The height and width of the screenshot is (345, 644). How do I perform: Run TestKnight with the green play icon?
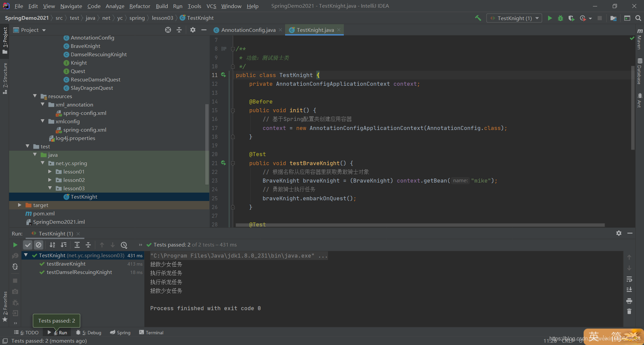click(x=550, y=18)
